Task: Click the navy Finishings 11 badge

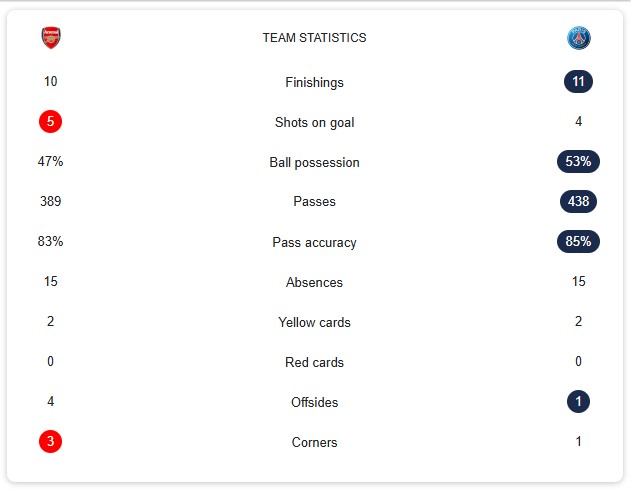Action: [578, 82]
